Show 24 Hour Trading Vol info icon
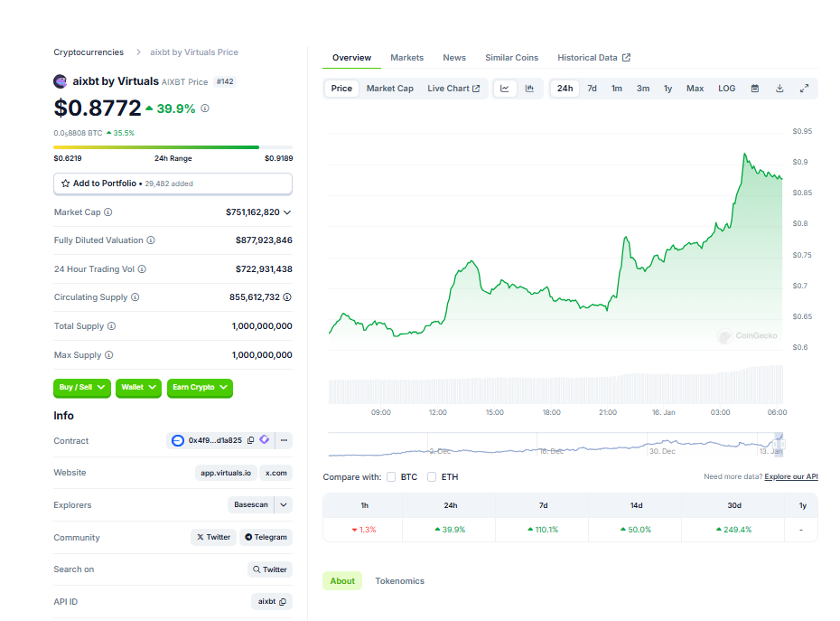The height and width of the screenshot is (621, 840). coord(142,269)
